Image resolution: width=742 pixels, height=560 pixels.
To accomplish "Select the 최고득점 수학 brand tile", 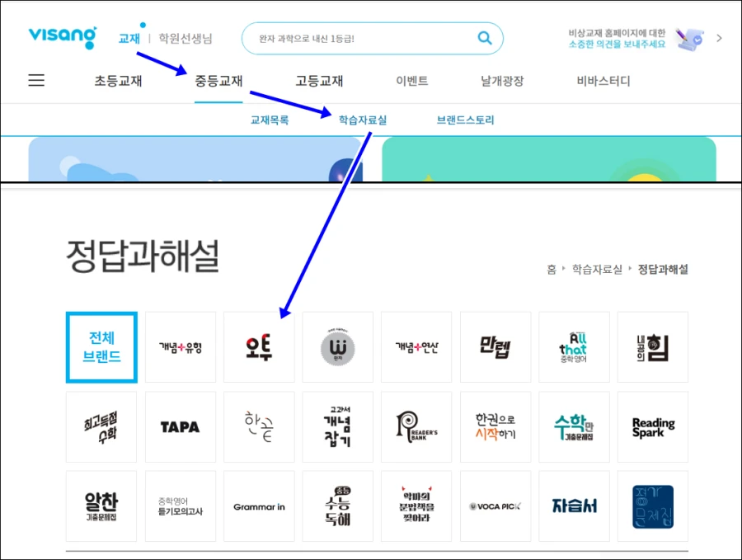I will 101,427.
